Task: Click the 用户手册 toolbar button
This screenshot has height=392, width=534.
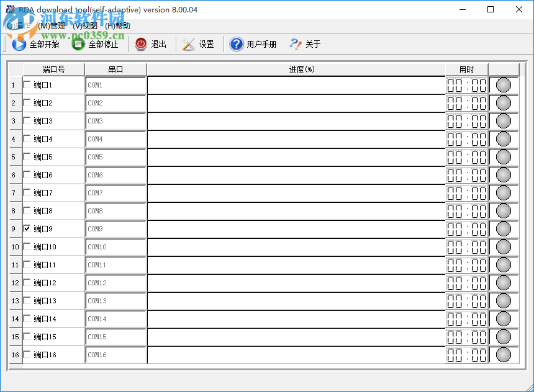Action: 253,44
